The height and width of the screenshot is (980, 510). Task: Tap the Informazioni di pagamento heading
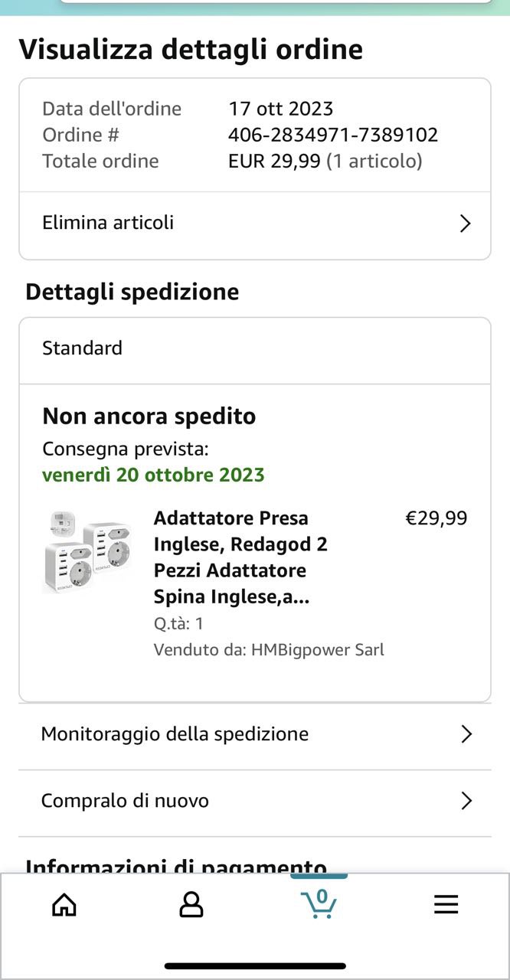pyautogui.click(x=176, y=867)
